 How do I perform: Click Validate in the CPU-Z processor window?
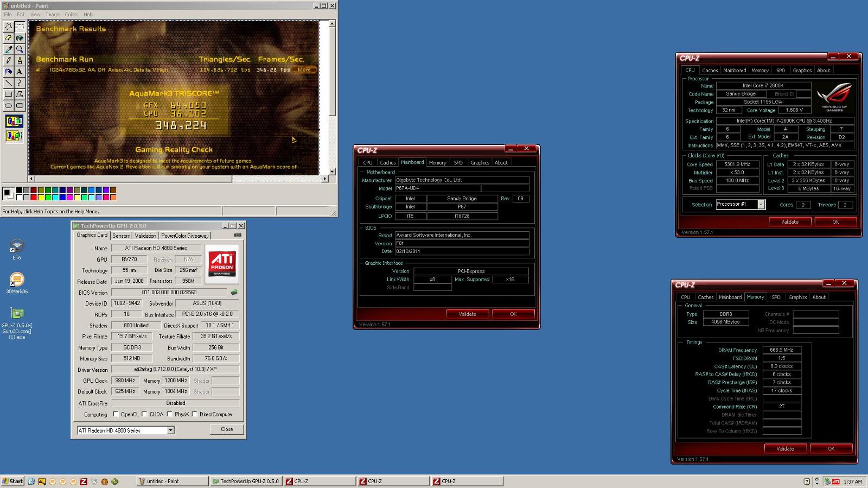tap(790, 221)
